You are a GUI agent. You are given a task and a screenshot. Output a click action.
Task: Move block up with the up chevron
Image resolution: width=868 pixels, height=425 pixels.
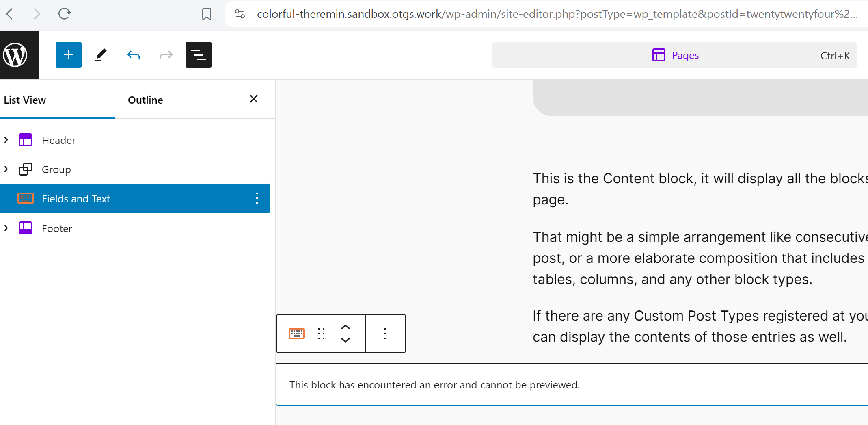tap(345, 327)
